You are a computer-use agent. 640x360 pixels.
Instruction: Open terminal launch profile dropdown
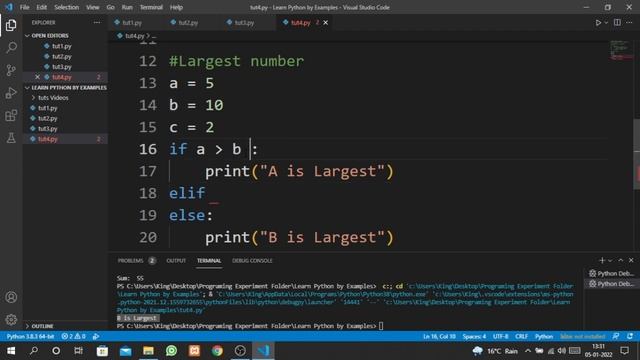(x=610, y=260)
